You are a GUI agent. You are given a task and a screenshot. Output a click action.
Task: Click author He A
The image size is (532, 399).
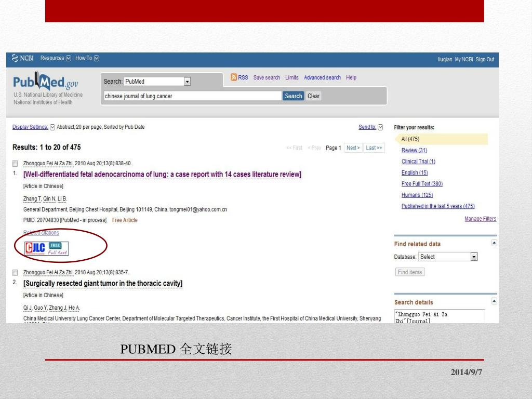coord(74,308)
